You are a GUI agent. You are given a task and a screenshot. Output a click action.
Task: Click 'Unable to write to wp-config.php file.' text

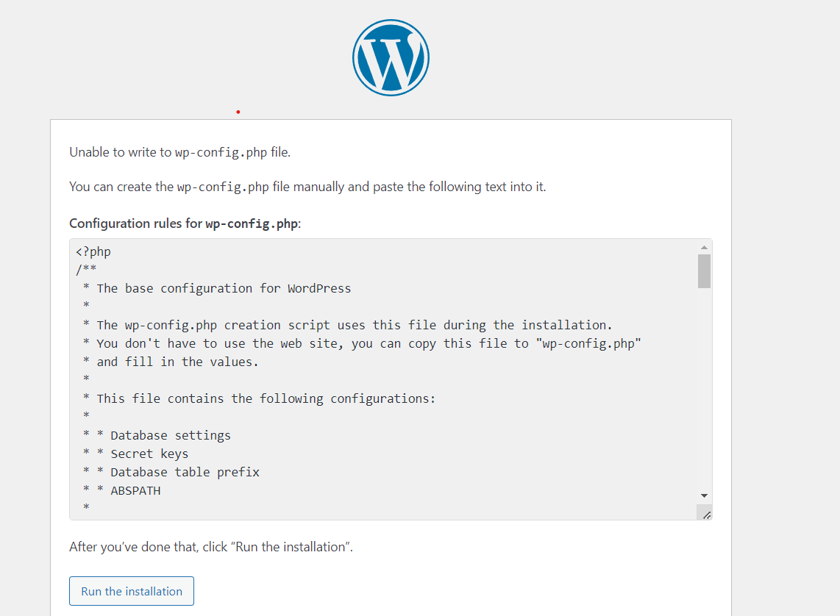(x=180, y=152)
